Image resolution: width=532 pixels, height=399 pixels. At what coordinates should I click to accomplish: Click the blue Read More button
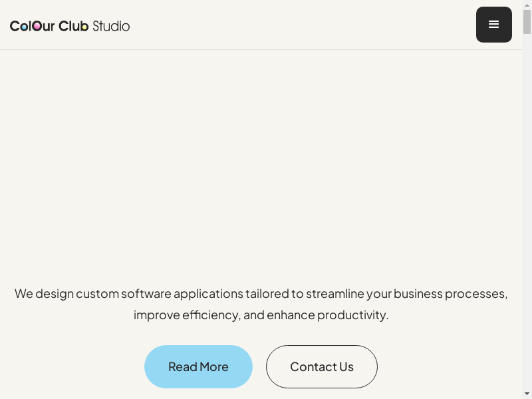pos(198,366)
